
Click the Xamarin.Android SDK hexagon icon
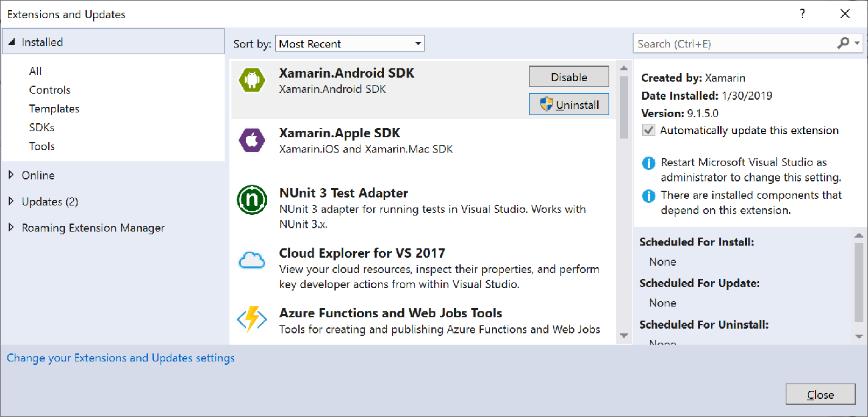tap(251, 80)
